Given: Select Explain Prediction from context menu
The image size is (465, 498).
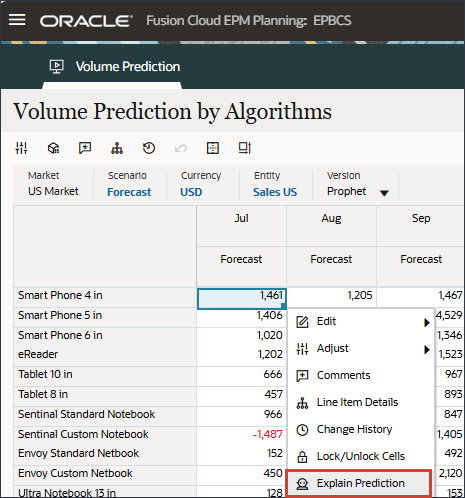Looking at the screenshot, I should click(x=359, y=483).
